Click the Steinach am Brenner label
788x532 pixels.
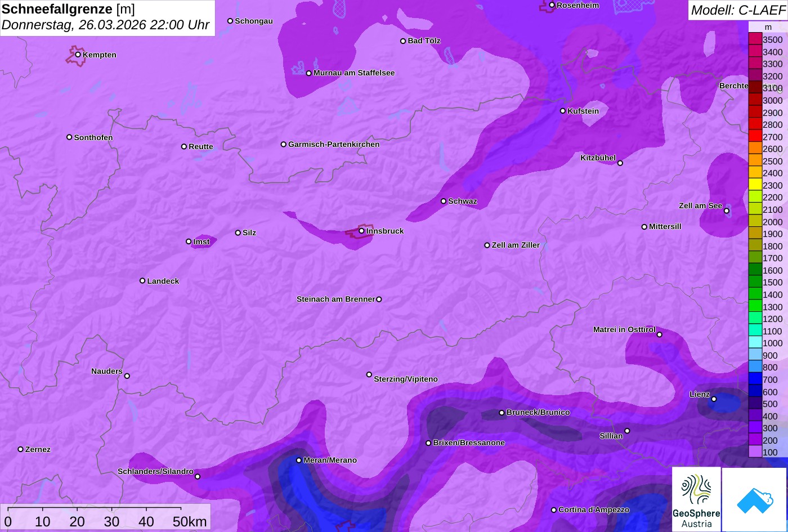click(335, 299)
